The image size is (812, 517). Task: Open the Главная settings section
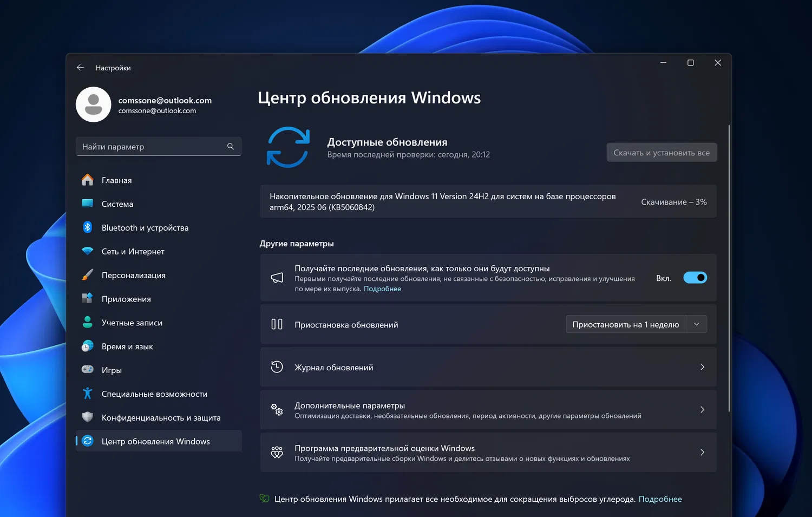159,180
